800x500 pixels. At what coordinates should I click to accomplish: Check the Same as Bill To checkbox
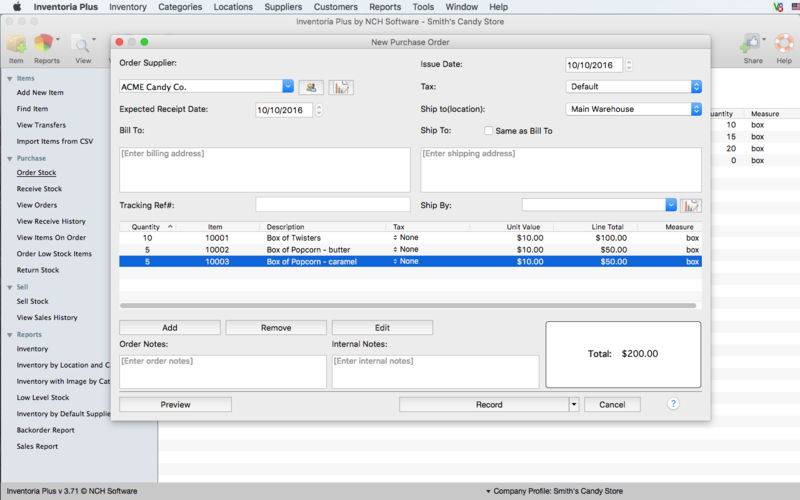(488, 131)
